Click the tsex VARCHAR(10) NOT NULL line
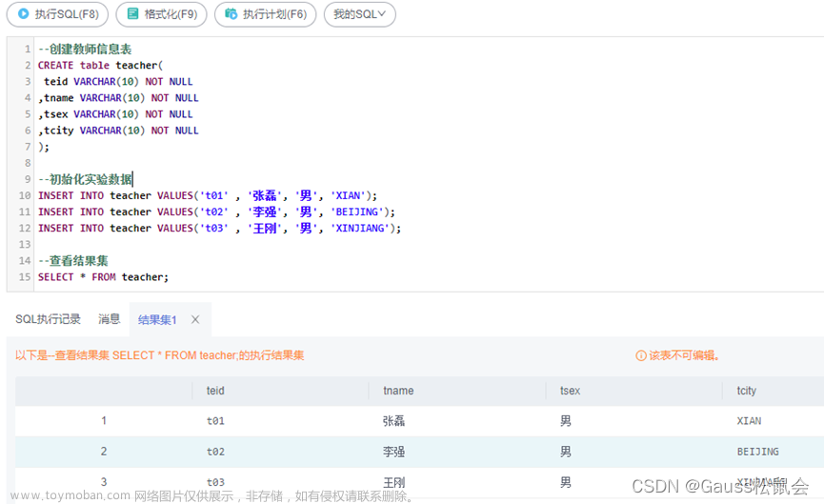Viewport: 824px width, 504px height. click(x=115, y=114)
